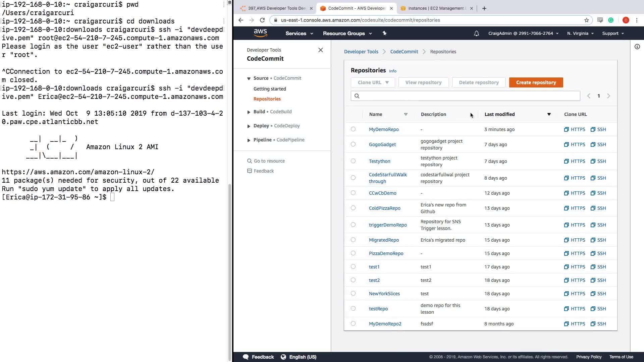The width and height of the screenshot is (644, 362).
Task: Close the Developer Tools sidebar panel
Action: [320, 50]
